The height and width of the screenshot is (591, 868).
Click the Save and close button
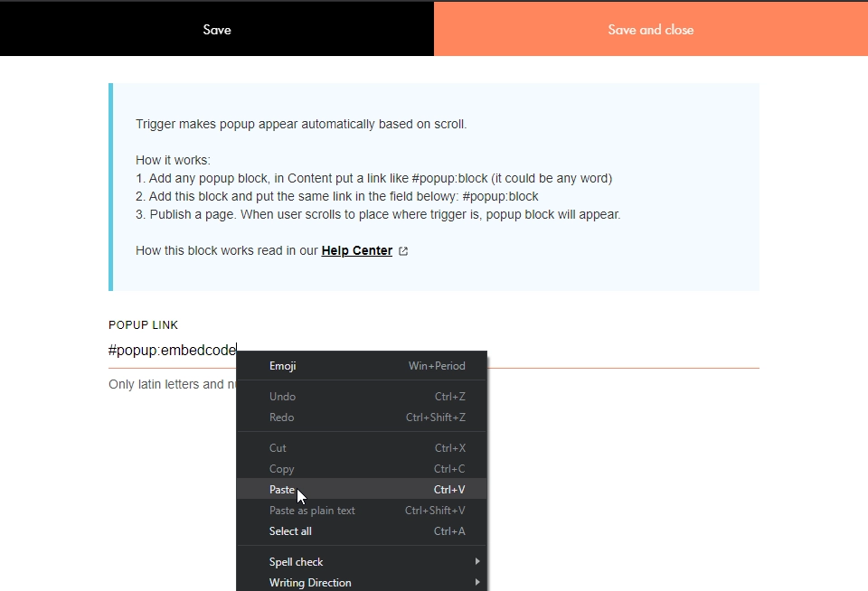(651, 29)
